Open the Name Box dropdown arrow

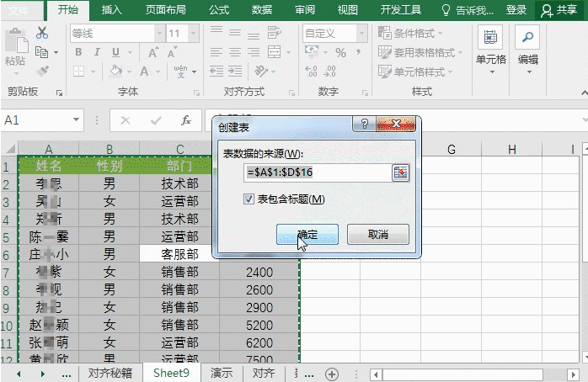[x=76, y=119]
